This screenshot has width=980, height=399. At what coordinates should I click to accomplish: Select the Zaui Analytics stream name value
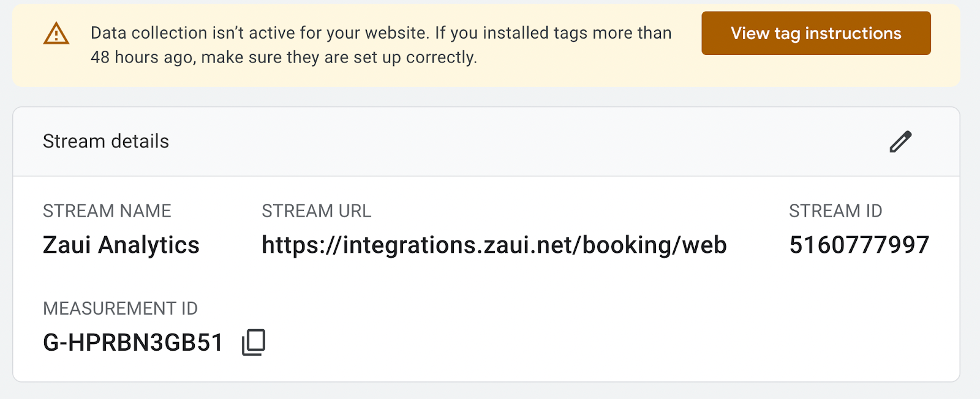point(121,245)
